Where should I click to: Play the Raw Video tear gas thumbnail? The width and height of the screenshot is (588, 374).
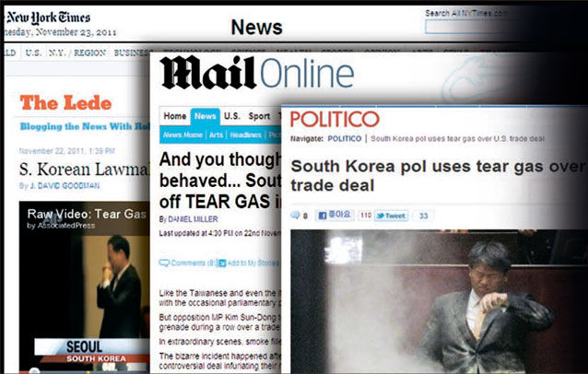(85, 286)
